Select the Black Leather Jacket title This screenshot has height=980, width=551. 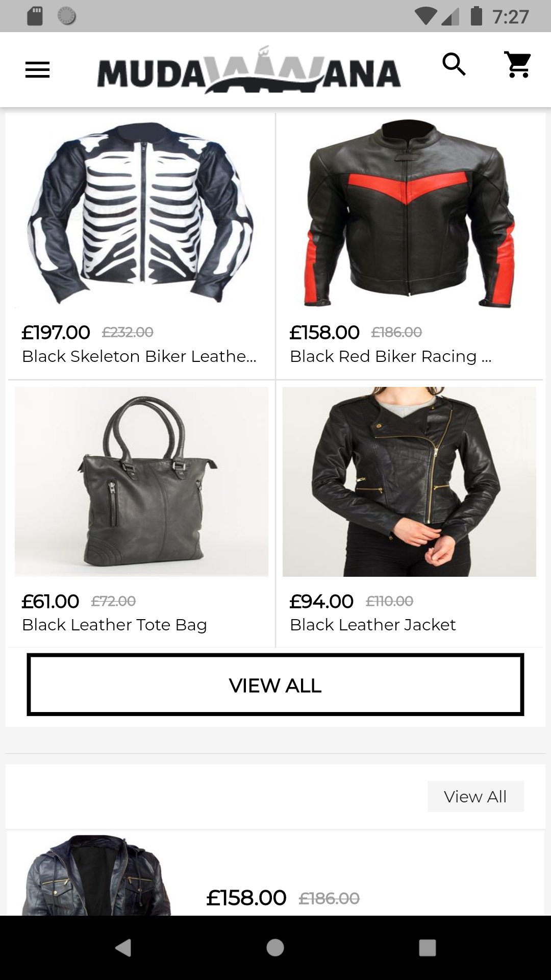(373, 625)
